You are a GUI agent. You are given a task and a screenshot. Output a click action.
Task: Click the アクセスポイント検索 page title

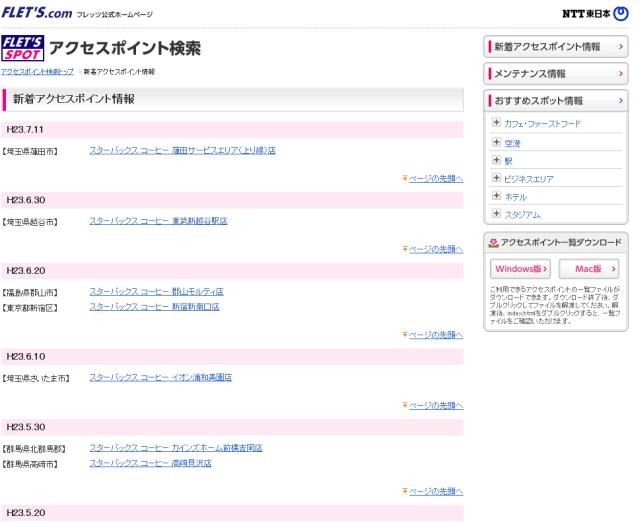pyautogui.click(x=125, y=48)
